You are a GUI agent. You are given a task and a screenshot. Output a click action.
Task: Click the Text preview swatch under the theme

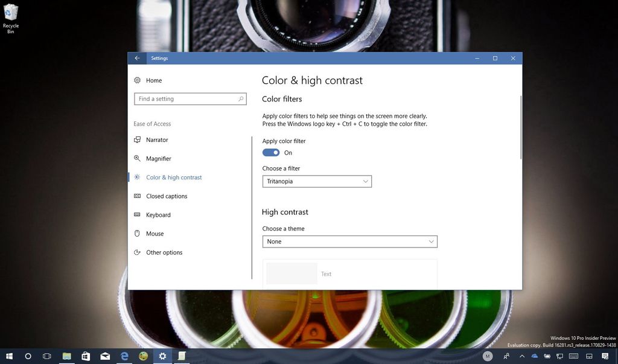pyautogui.click(x=291, y=273)
